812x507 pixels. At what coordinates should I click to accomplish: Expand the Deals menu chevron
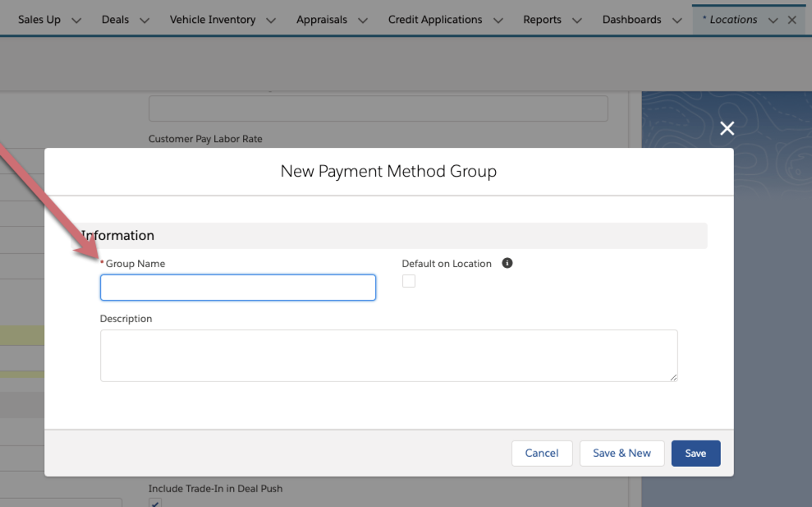[x=145, y=21]
